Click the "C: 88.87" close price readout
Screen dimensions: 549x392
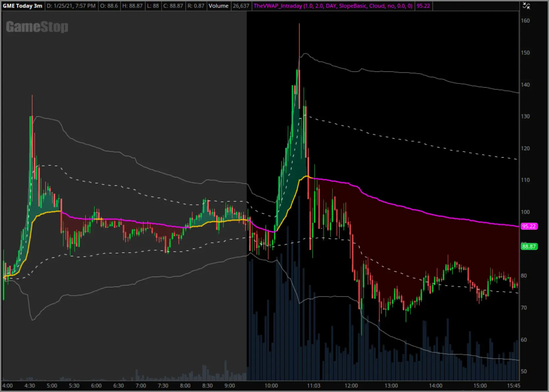coord(173,6)
